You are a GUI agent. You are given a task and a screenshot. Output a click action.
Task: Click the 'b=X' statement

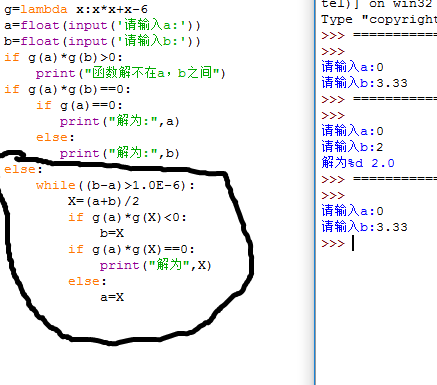coord(112,233)
